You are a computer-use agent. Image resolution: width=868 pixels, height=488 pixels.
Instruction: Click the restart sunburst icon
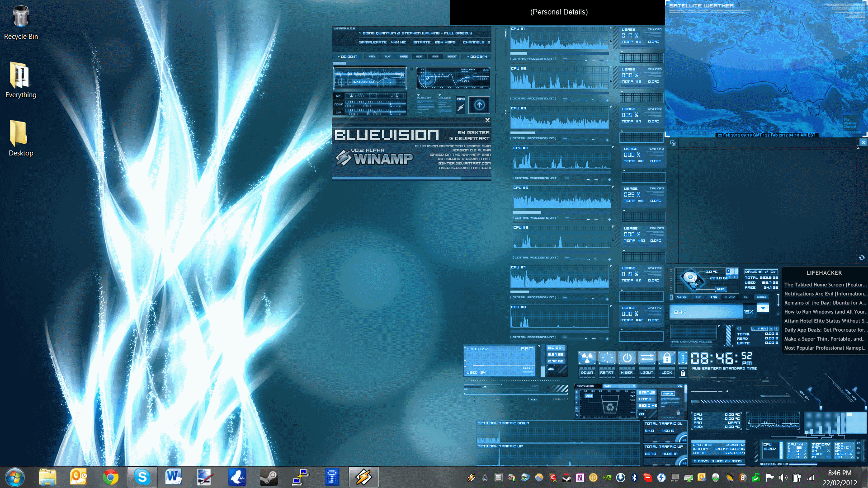pos(607,358)
